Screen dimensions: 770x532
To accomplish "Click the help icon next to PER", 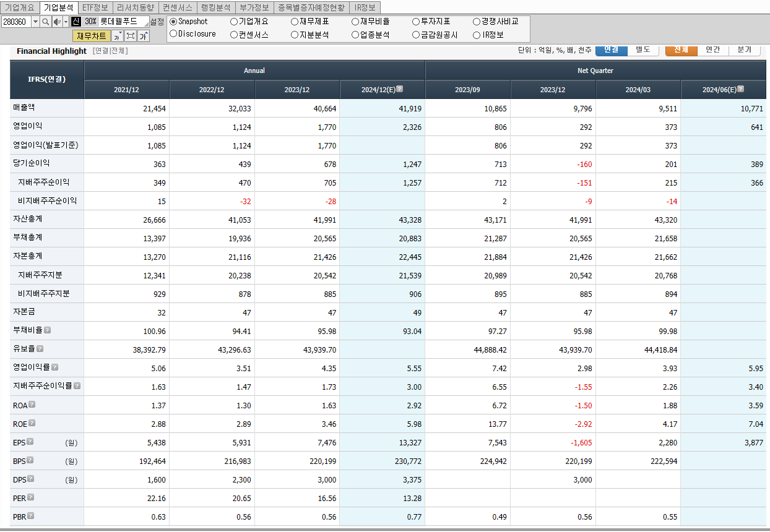I will click(31, 497).
